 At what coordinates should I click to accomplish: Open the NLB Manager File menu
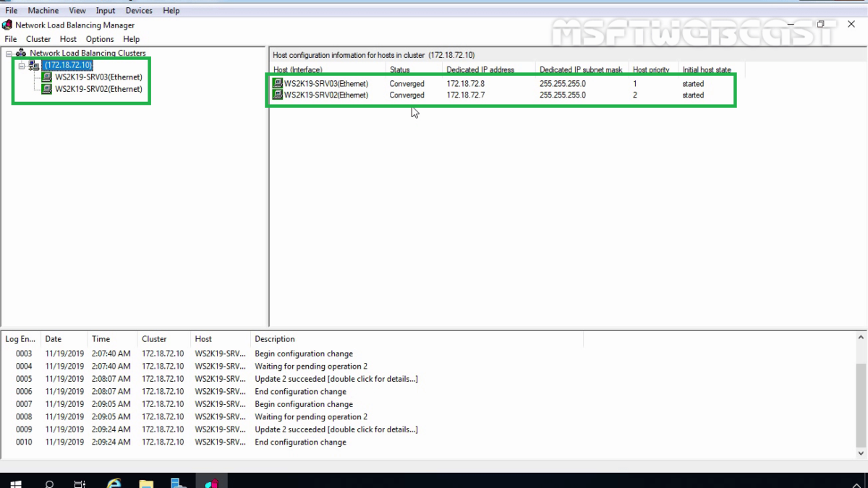[x=10, y=39]
